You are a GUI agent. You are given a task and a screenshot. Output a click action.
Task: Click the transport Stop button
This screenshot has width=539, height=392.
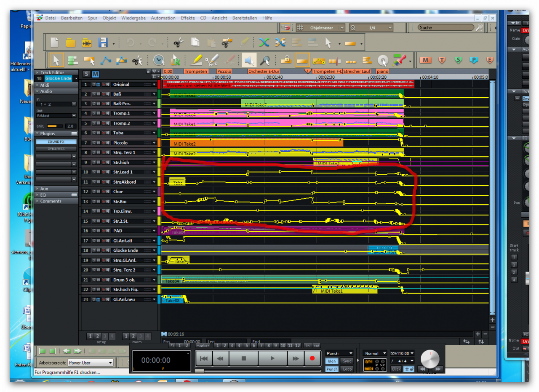click(243, 358)
